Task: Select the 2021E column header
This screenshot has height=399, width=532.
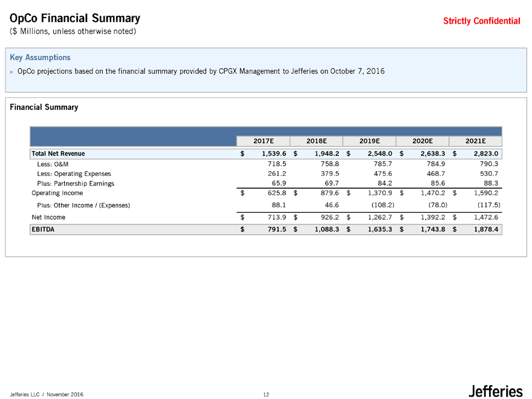Action: [475, 141]
